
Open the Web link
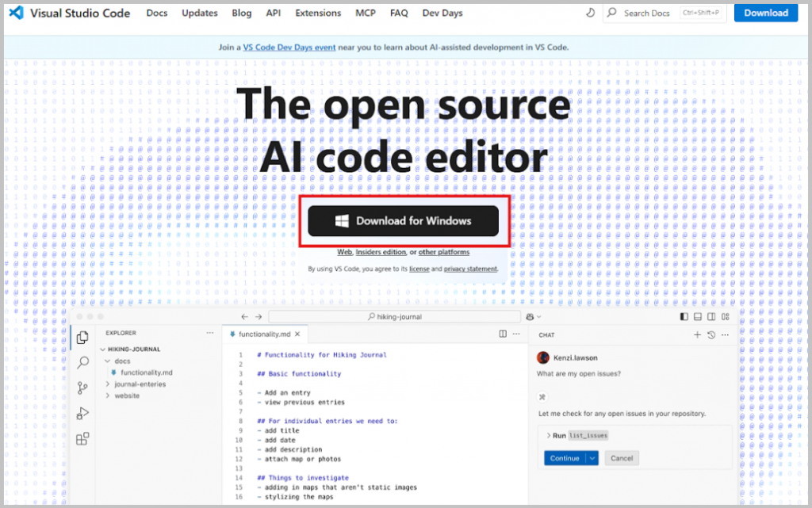tap(344, 252)
